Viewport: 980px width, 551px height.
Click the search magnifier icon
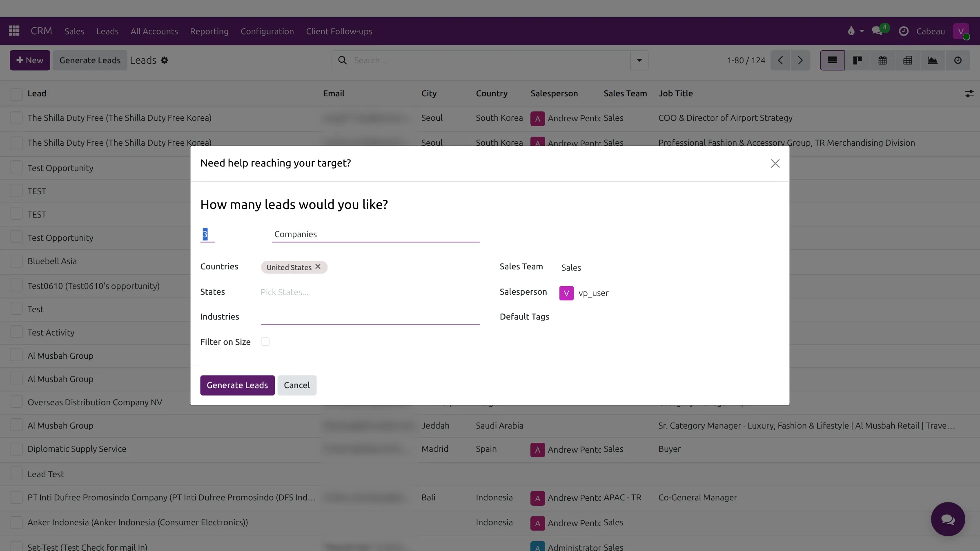coord(343,60)
